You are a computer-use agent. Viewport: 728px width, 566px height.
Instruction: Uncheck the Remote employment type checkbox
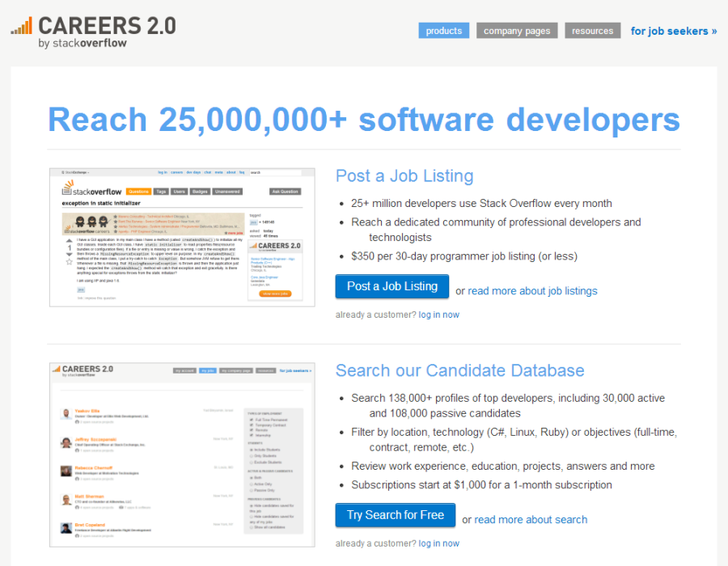[x=252, y=430]
